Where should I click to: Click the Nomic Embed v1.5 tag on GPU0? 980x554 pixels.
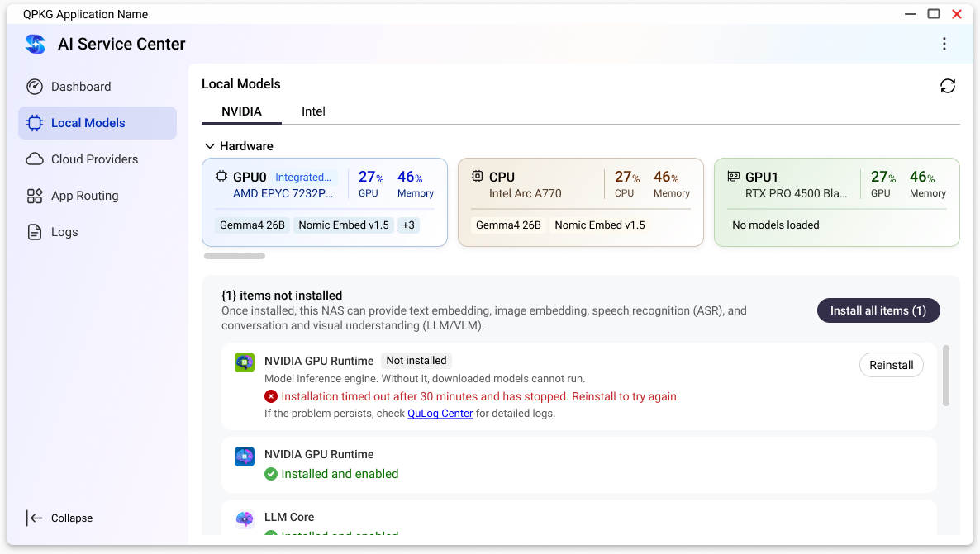(344, 225)
